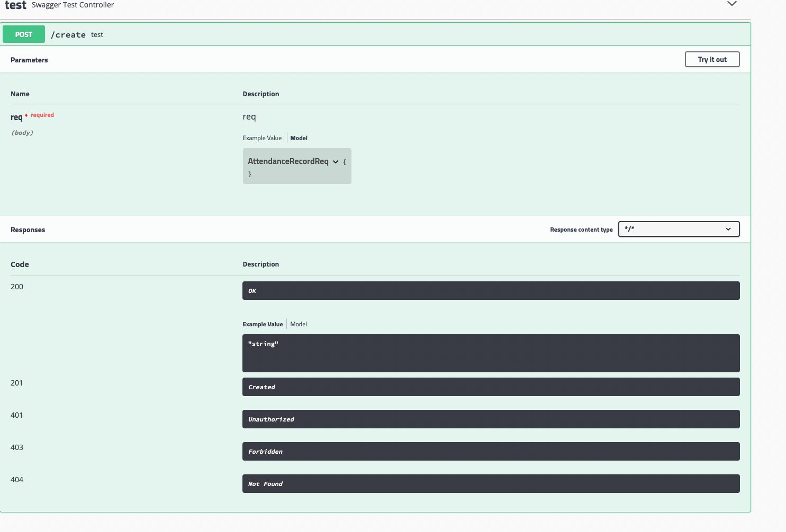This screenshot has width=786, height=532.
Task: Select Example Value tab under the 200 response
Action: pyautogui.click(x=263, y=324)
